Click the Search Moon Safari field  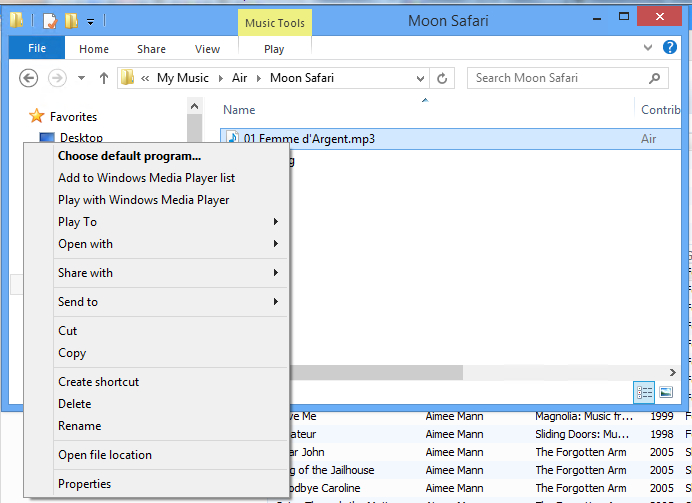pos(555,78)
